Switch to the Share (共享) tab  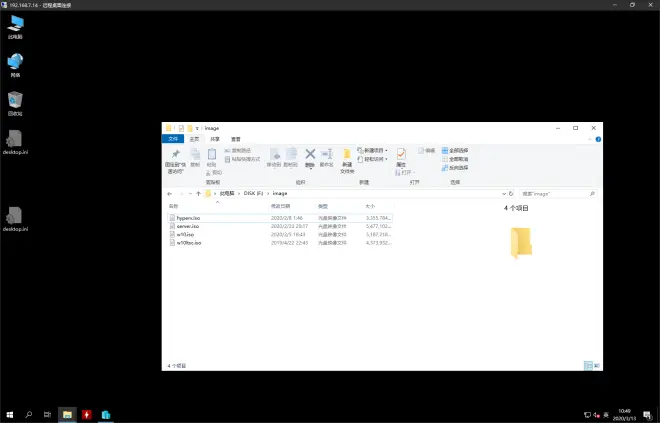pos(215,139)
